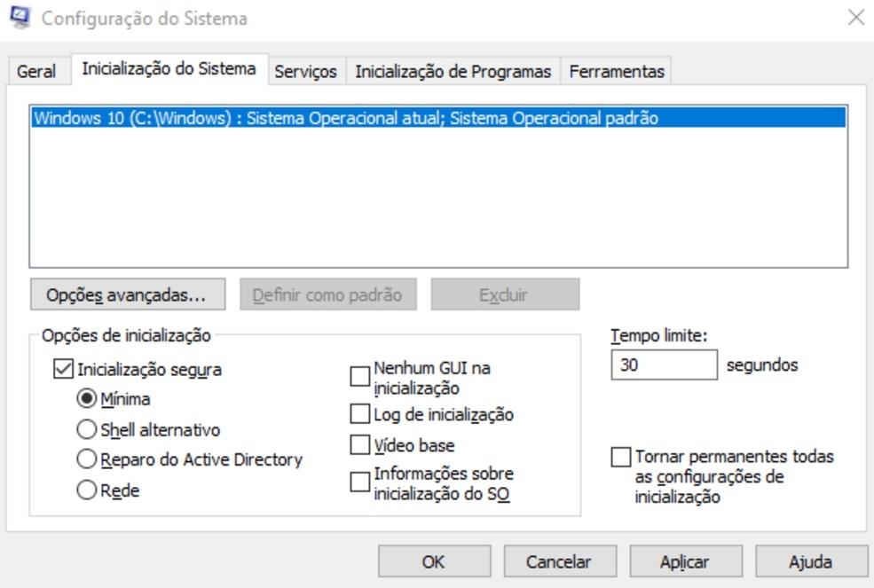This screenshot has width=874, height=588.
Task: Select the Inicialização do Sistema tab
Action: click(169, 69)
